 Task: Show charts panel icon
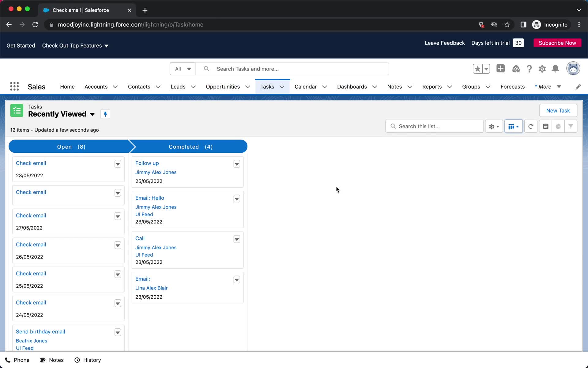(x=558, y=126)
